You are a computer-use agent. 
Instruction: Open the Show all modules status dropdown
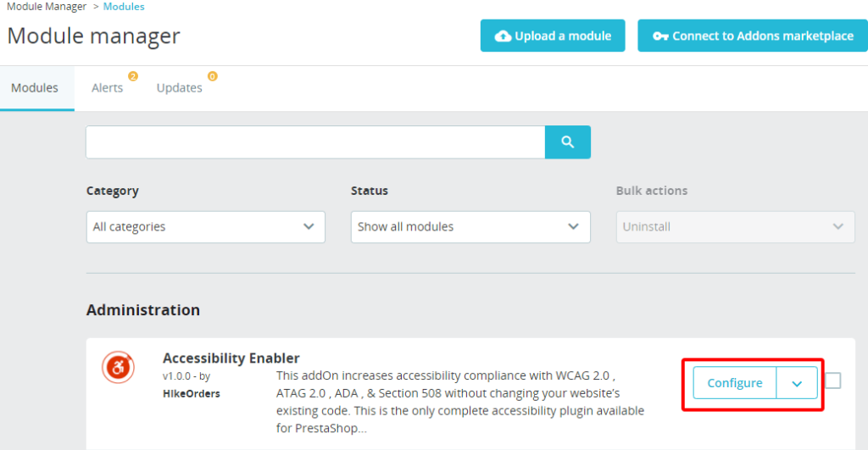point(470,227)
